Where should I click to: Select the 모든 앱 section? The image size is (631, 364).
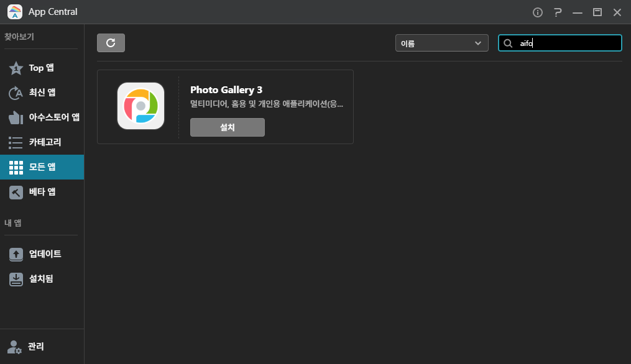(x=42, y=167)
